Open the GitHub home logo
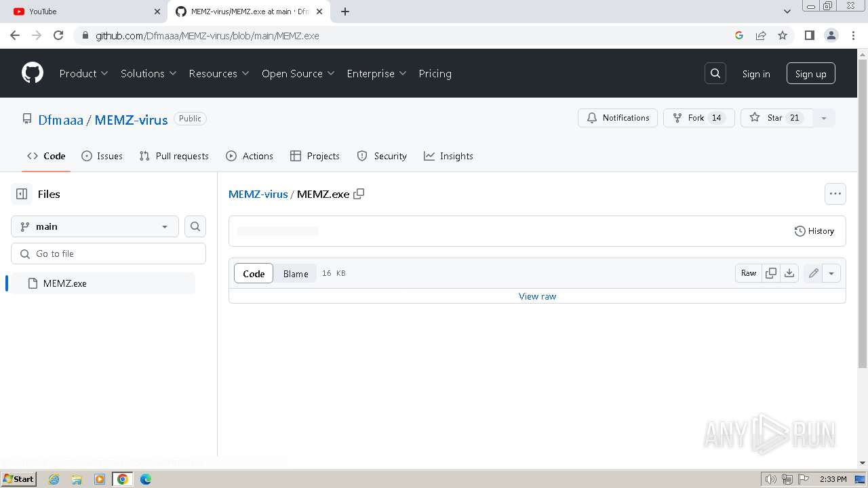Viewport: 868px width, 488px height. pos(32,73)
